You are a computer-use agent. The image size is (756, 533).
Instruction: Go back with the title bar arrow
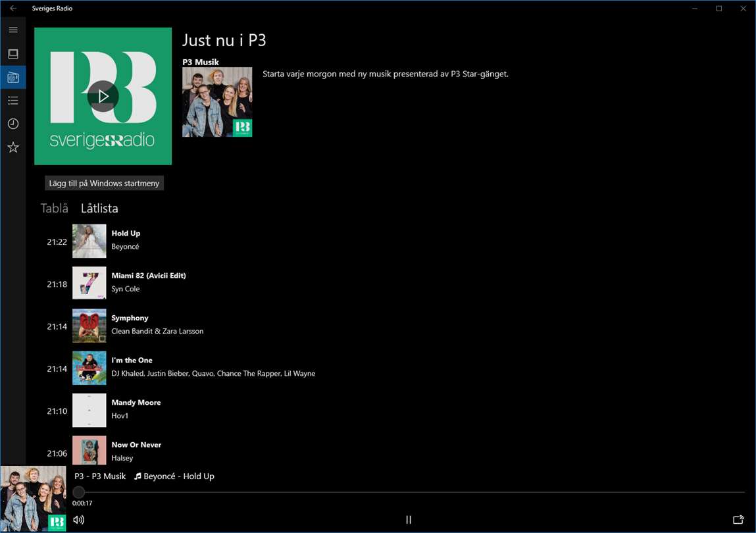tap(13, 8)
